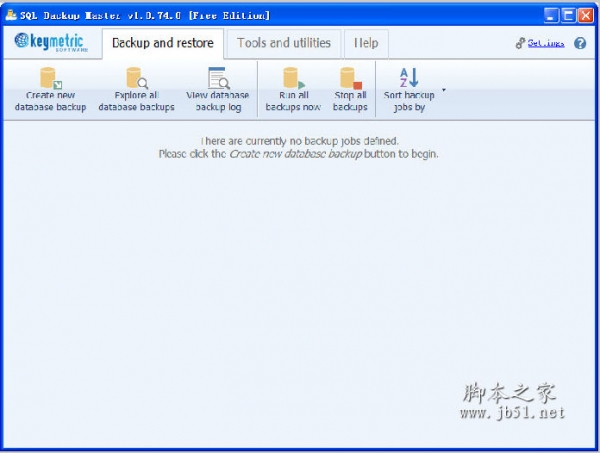
Task: Maximize the SQL Backup Master window
Action: coord(568,16)
